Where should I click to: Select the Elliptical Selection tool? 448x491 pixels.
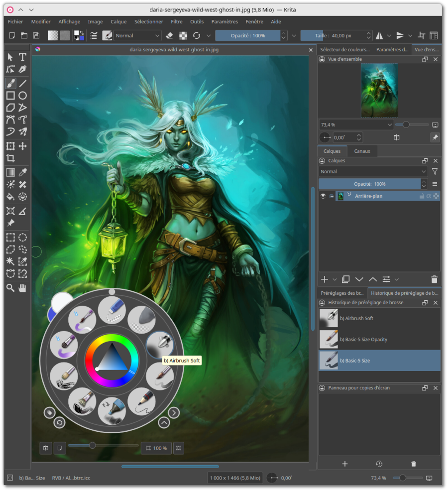point(22,238)
